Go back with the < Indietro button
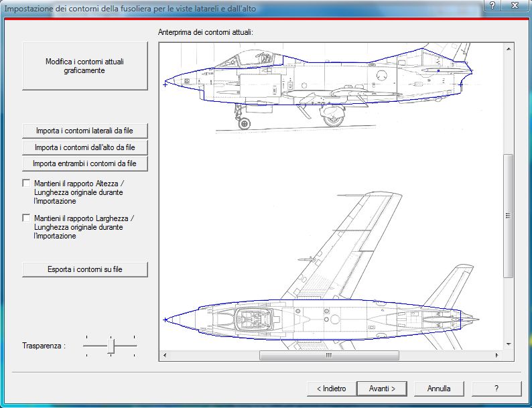 tap(327, 389)
